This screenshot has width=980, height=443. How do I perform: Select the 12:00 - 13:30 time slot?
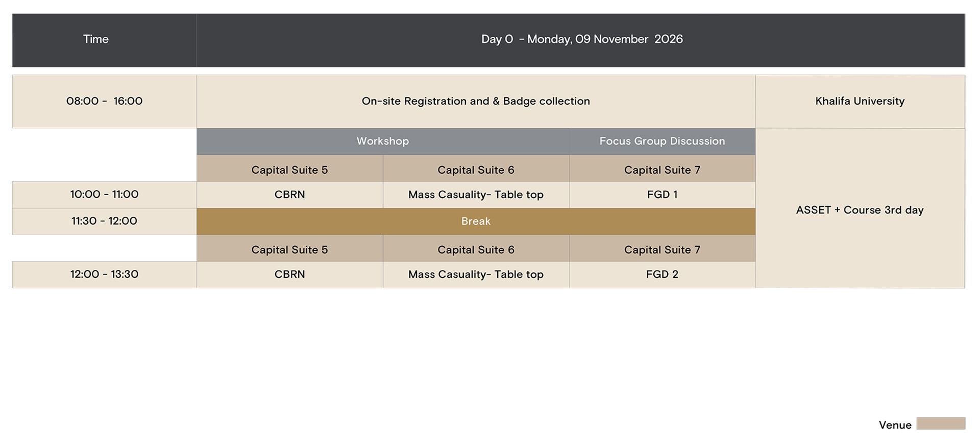point(104,274)
